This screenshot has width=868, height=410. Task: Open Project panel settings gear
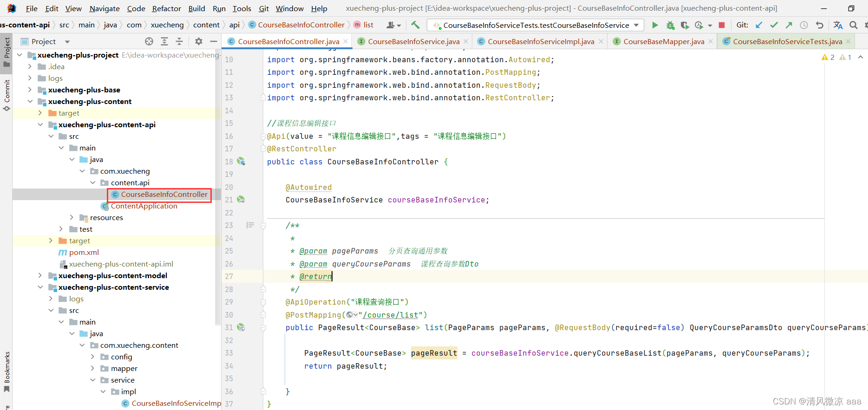click(x=199, y=41)
